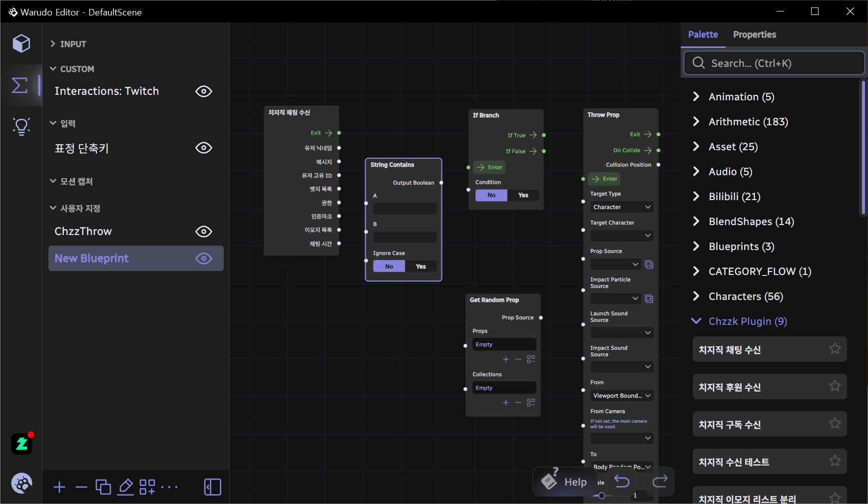868x504 pixels.
Task: Toggle the sidebar panel layout icon
Action: 213,487
